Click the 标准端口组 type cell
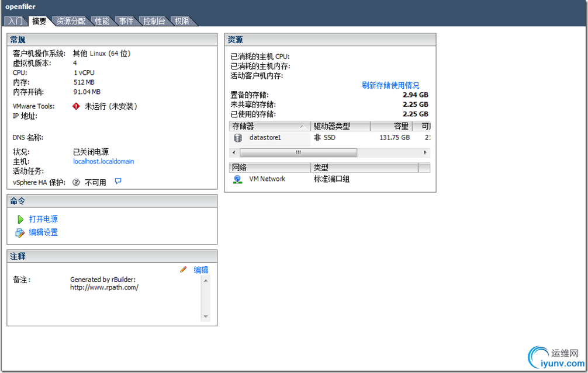 331,179
